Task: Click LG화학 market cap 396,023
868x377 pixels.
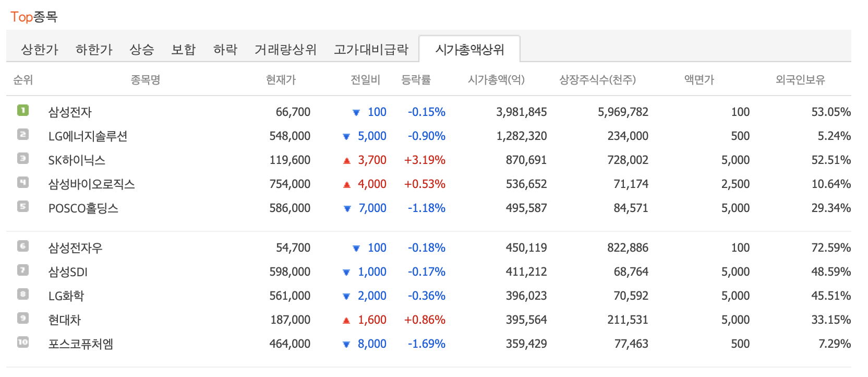Action: [x=526, y=296]
